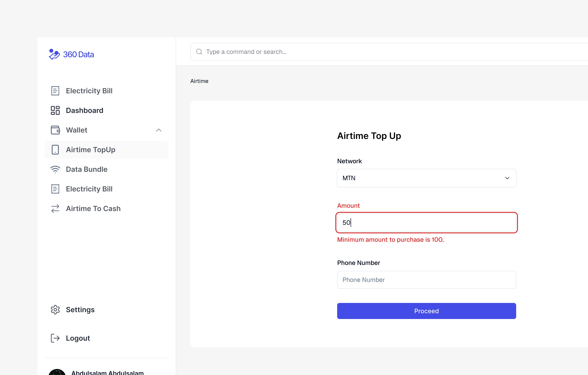Click the Airtime breadcrumb link

[x=199, y=81]
